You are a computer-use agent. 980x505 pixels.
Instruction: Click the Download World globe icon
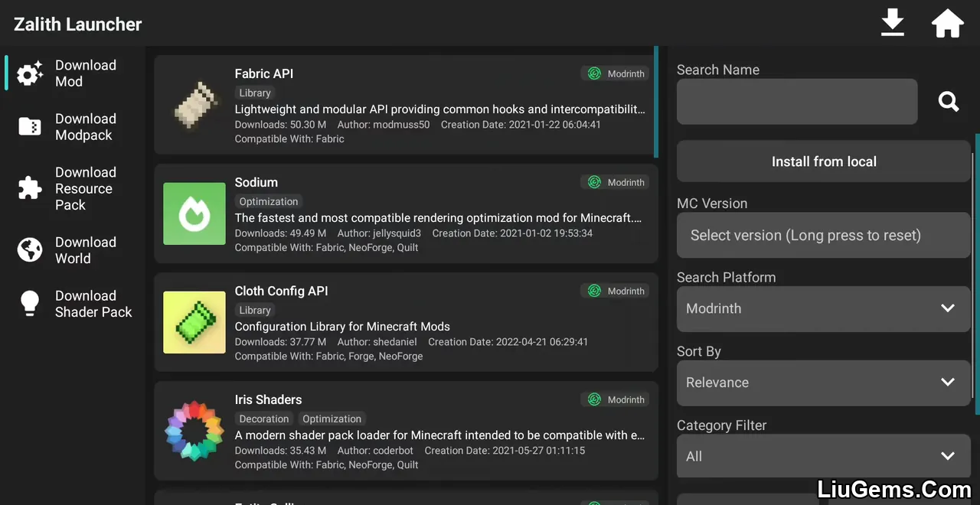[x=30, y=249]
